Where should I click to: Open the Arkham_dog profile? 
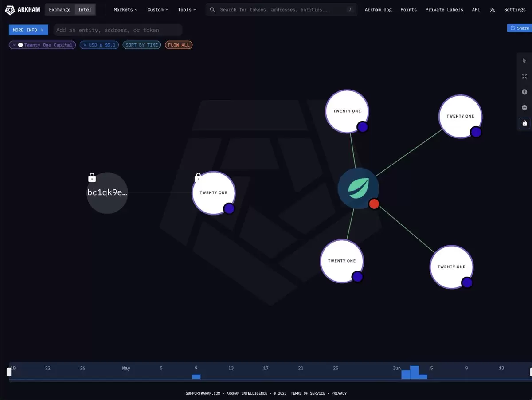point(378,10)
